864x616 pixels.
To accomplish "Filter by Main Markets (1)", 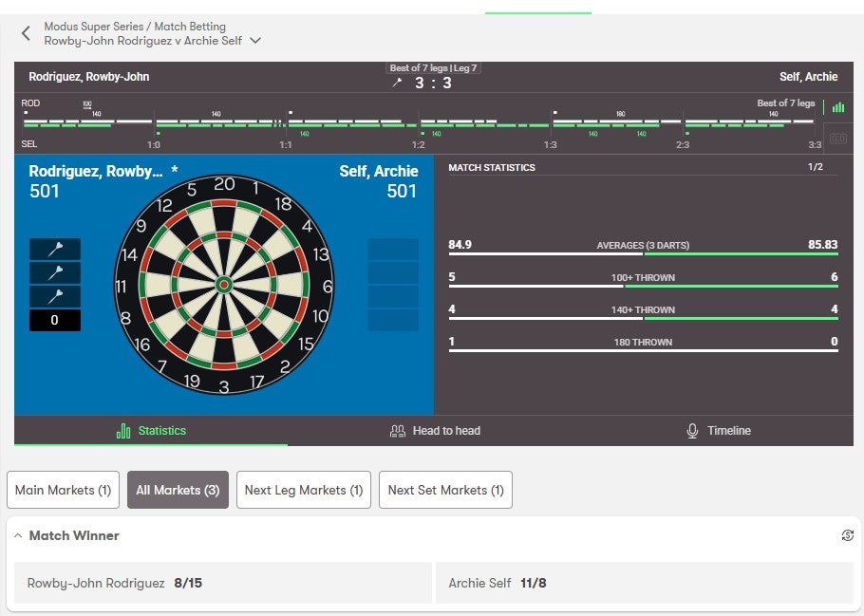I will pos(63,490).
